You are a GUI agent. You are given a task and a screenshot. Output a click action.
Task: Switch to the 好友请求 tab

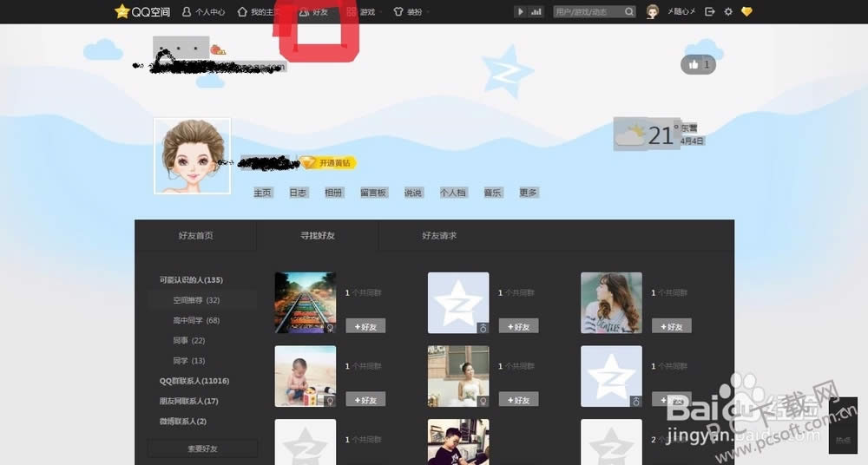pos(439,236)
